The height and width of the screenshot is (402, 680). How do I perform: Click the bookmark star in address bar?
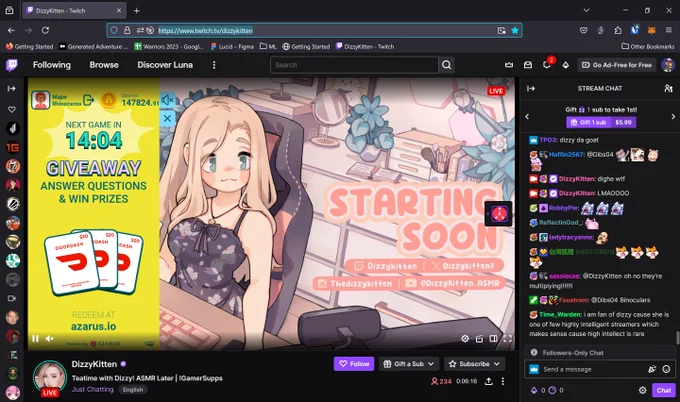coord(515,30)
